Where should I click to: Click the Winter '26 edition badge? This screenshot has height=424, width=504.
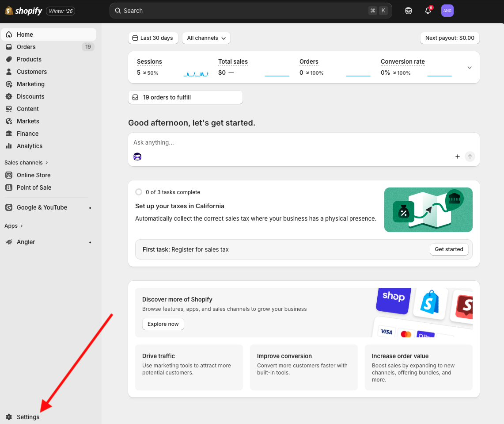pos(61,11)
